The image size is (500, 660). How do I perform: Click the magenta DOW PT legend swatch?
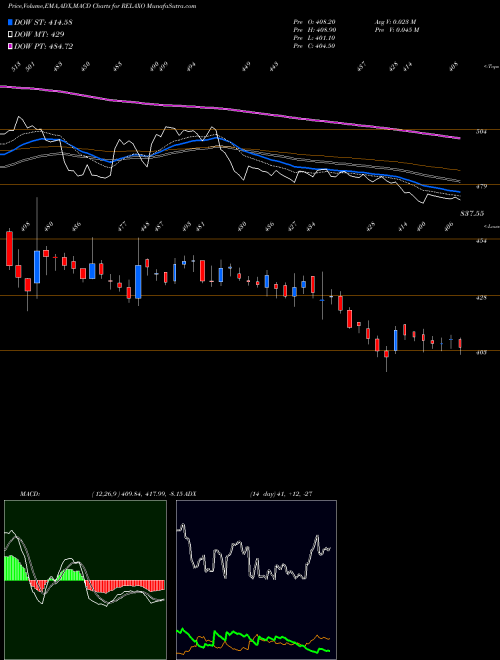[10, 46]
